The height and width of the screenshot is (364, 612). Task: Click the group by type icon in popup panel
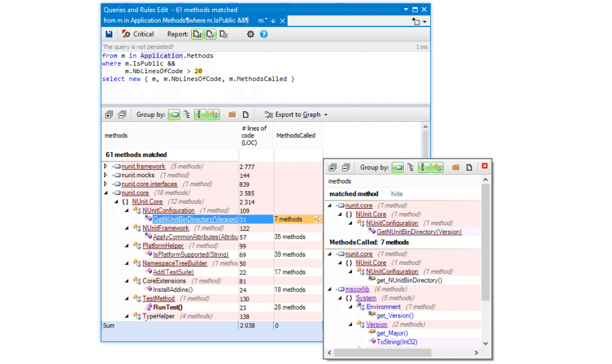click(x=437, y=168)
